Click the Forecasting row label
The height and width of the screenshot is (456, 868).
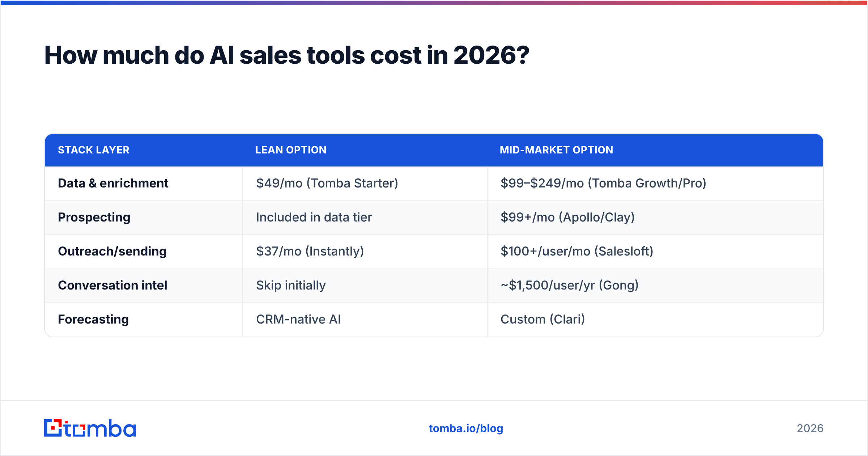tap(93, 320)
